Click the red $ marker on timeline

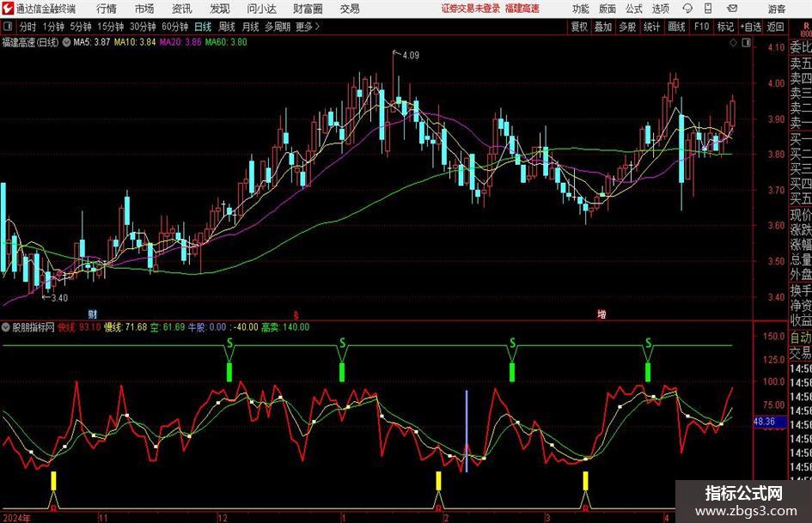(296, 315)
